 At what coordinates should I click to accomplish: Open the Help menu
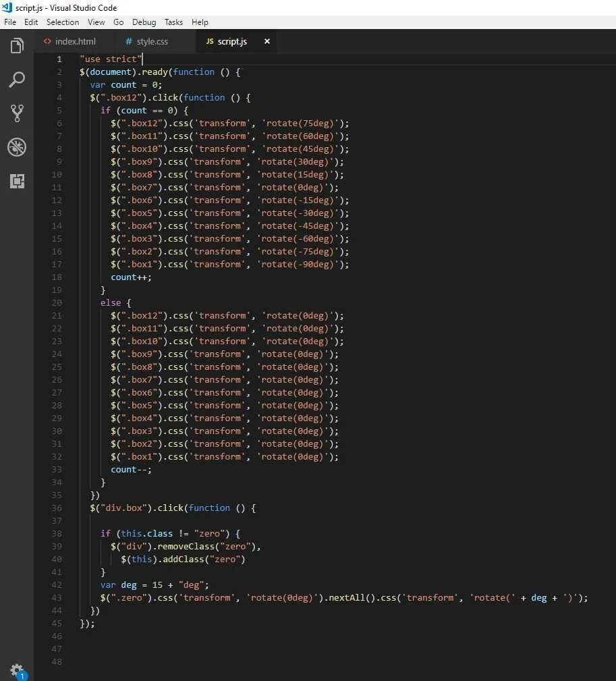click(200, 22)
